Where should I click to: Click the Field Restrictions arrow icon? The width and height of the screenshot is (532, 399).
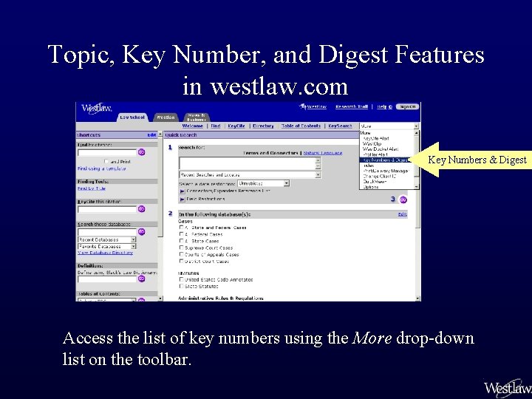[x=182, y=199]
